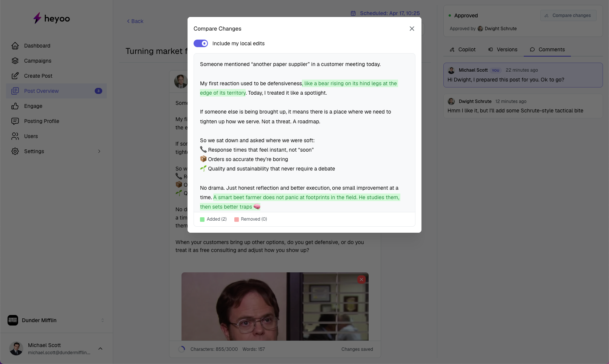This screenshot has width=609, height=364.
Task: Open Users in the sidebar
Action: [57, 136]
